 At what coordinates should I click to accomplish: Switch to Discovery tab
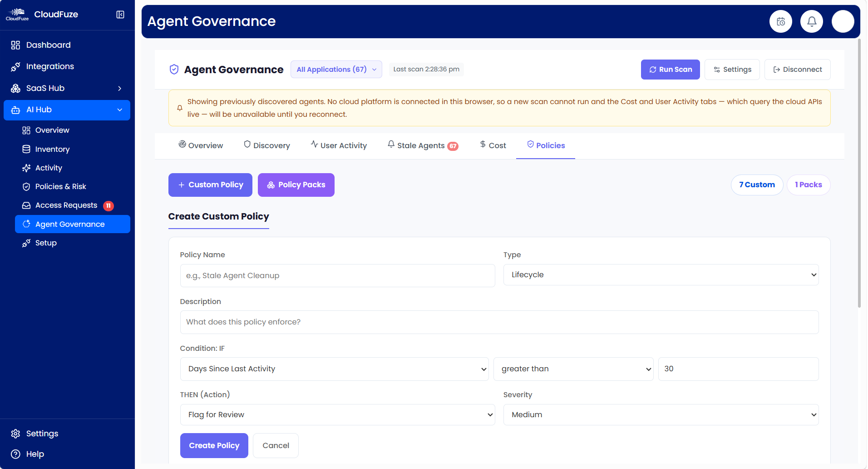pyautogui.click(x=267, y=145)
